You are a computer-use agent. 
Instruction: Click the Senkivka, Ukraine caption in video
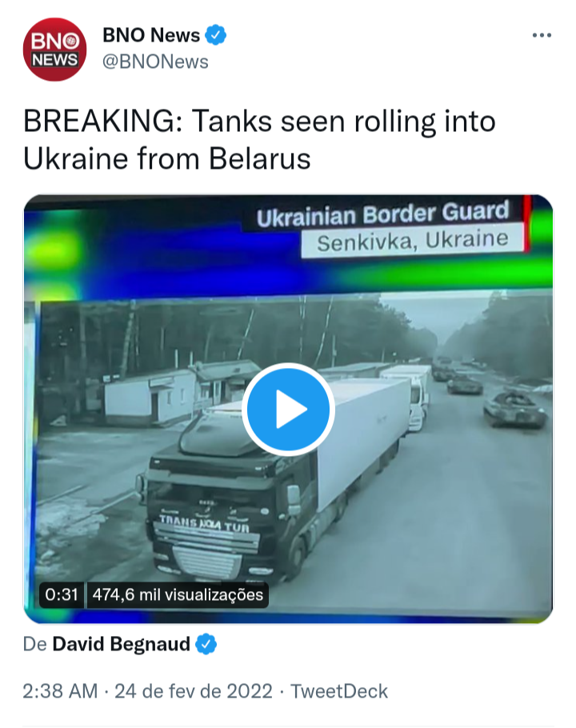413,241
